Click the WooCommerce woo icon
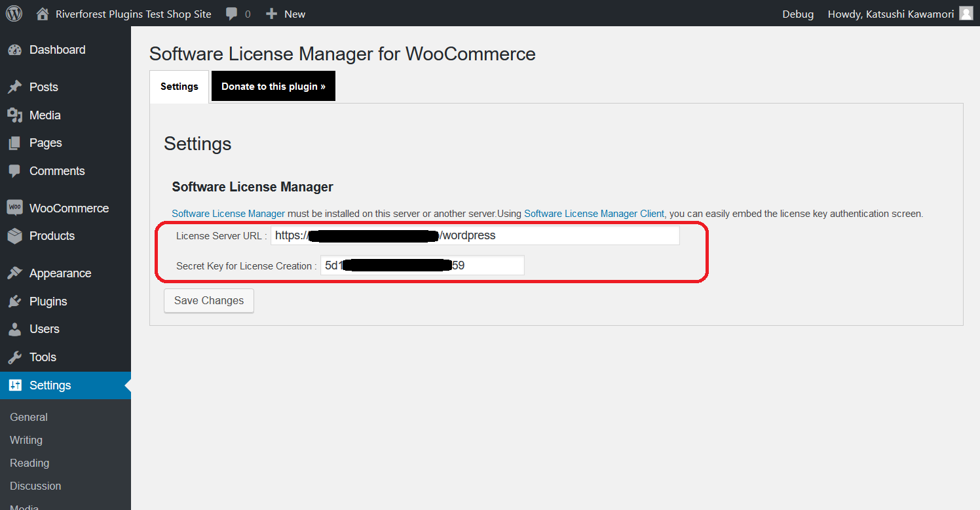 pyautogui.click(x=14, y=208)
